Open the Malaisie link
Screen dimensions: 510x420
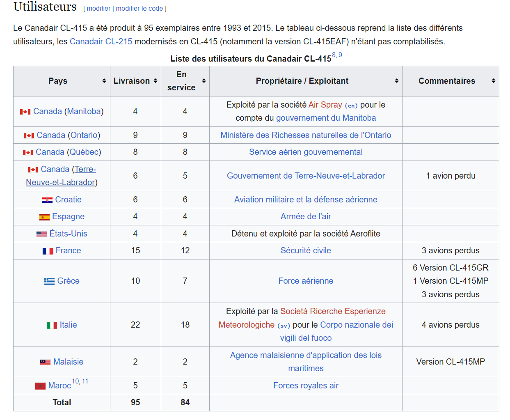tap(69, 362)
